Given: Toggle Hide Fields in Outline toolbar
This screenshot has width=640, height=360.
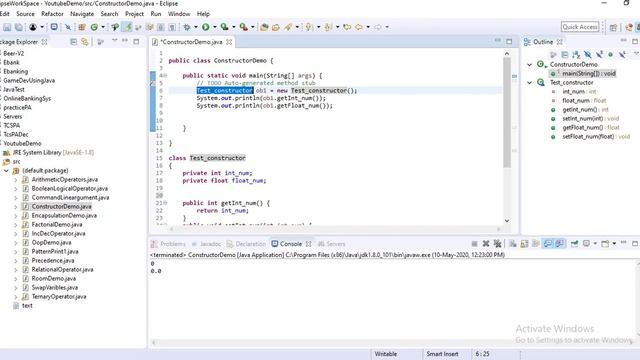Looking at the screenshot, I should (587, 54).
